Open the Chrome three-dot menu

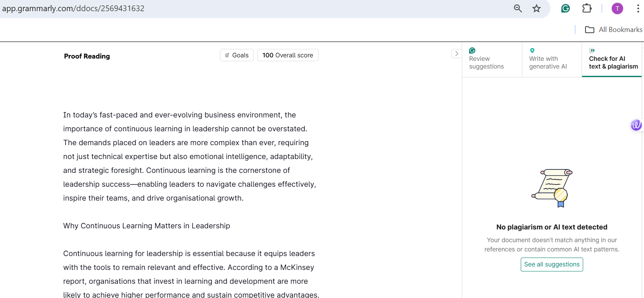[638, 8]
